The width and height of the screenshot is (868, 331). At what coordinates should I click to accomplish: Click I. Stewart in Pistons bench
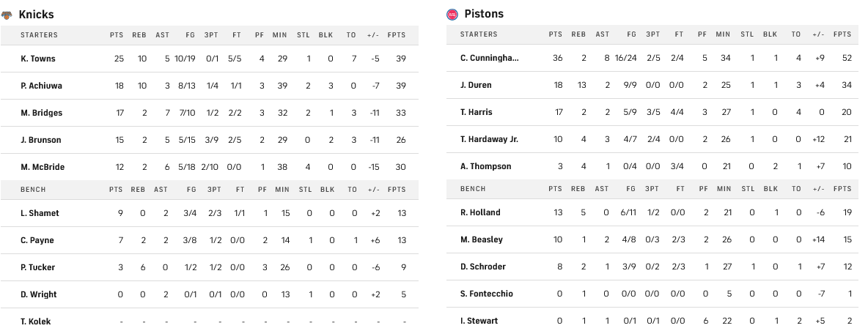click(x=479, y=321)
